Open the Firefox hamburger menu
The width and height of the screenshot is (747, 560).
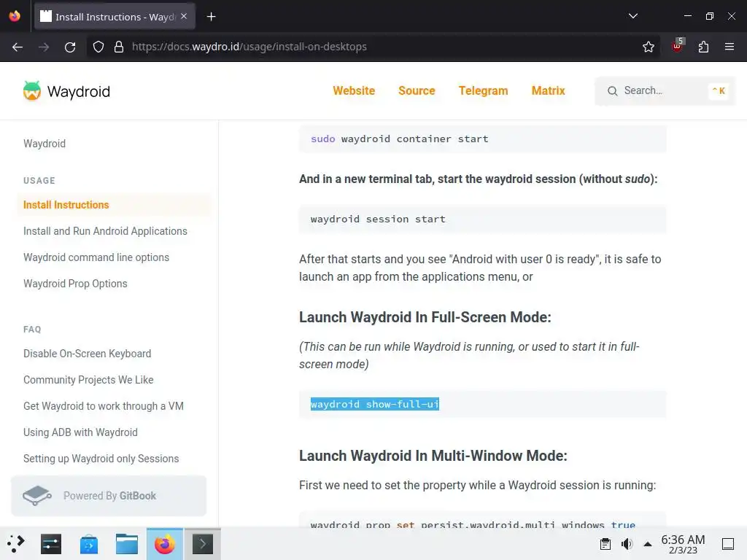pos(729,47)
